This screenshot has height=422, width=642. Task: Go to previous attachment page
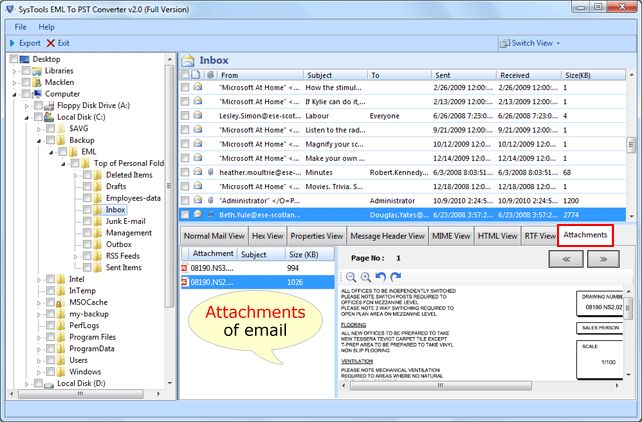click(566, 259)
